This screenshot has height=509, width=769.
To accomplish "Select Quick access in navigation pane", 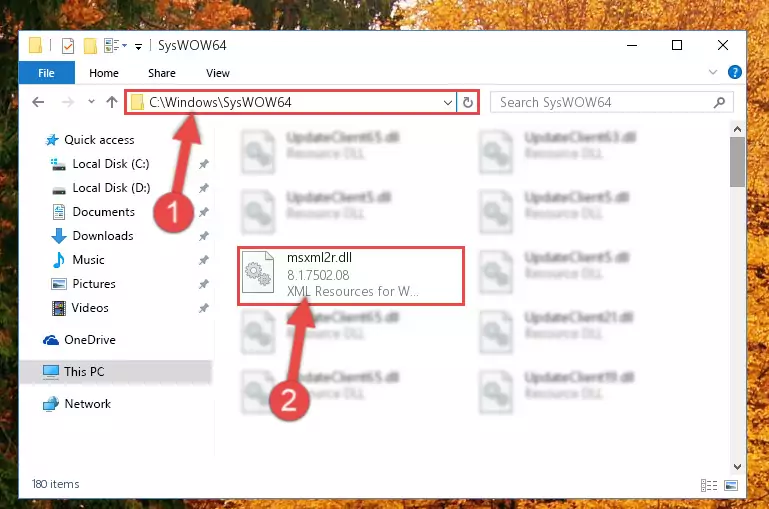I will tap(99, 140).
